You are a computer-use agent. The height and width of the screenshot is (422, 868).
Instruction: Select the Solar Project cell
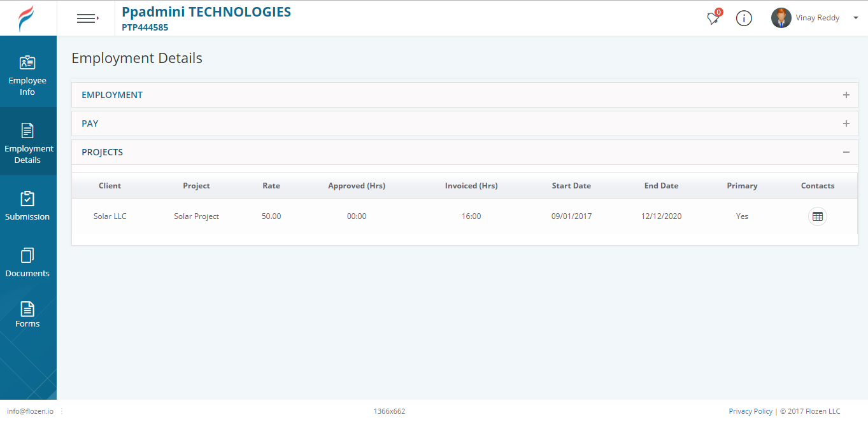196,216
